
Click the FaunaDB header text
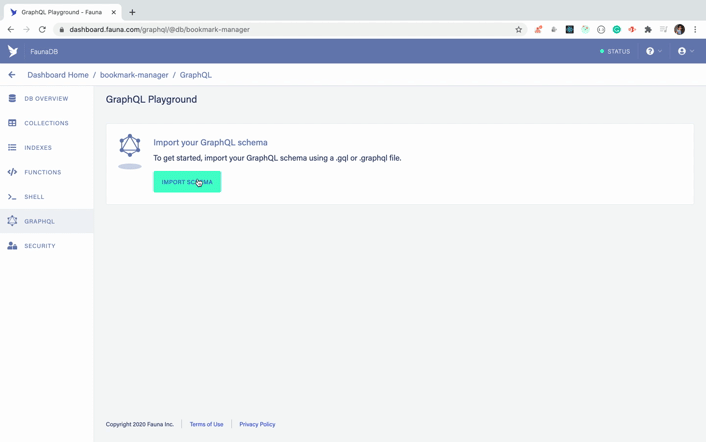click(44, 51)
